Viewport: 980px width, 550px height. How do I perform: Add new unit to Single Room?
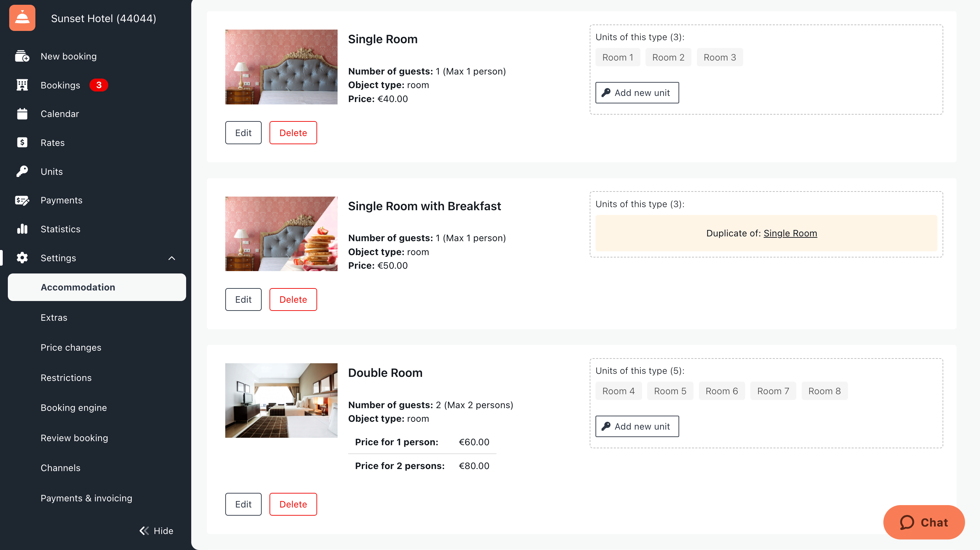tap(637, 93)
